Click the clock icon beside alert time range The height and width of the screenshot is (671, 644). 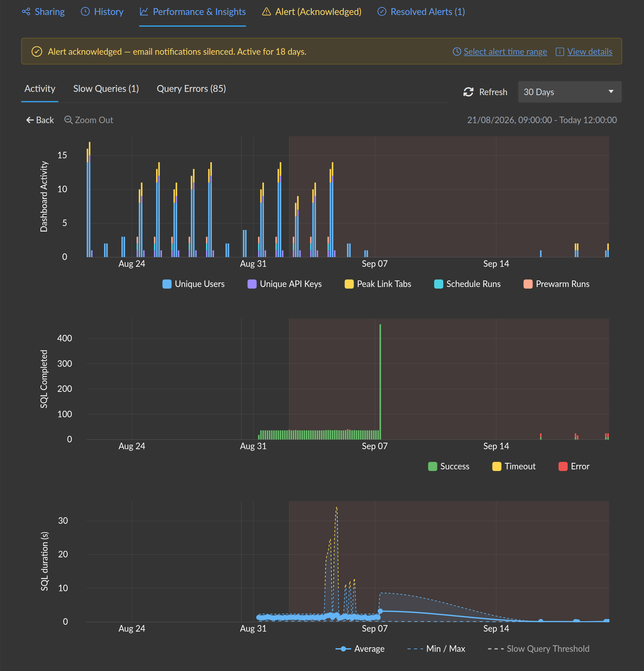click(x=457, y=52)
